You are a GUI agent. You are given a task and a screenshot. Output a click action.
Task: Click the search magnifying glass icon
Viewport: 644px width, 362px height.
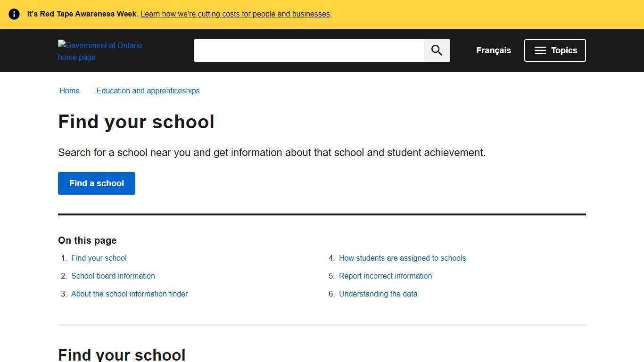436,50
